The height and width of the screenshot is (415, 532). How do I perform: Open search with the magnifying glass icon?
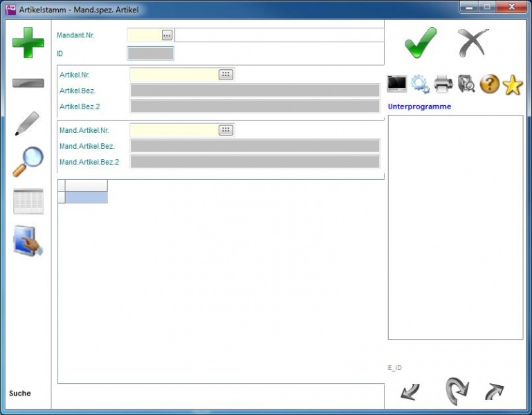[x=28, y=162]
